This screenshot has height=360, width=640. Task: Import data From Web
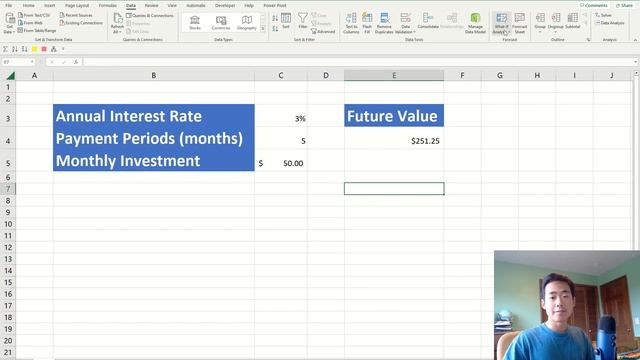(x=31, y=23)
